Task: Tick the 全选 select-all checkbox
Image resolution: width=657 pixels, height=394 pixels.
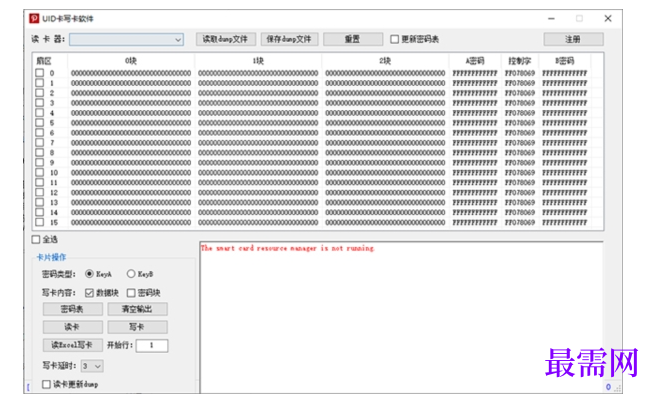Action: pyautogui.click(x=36, y=239)
